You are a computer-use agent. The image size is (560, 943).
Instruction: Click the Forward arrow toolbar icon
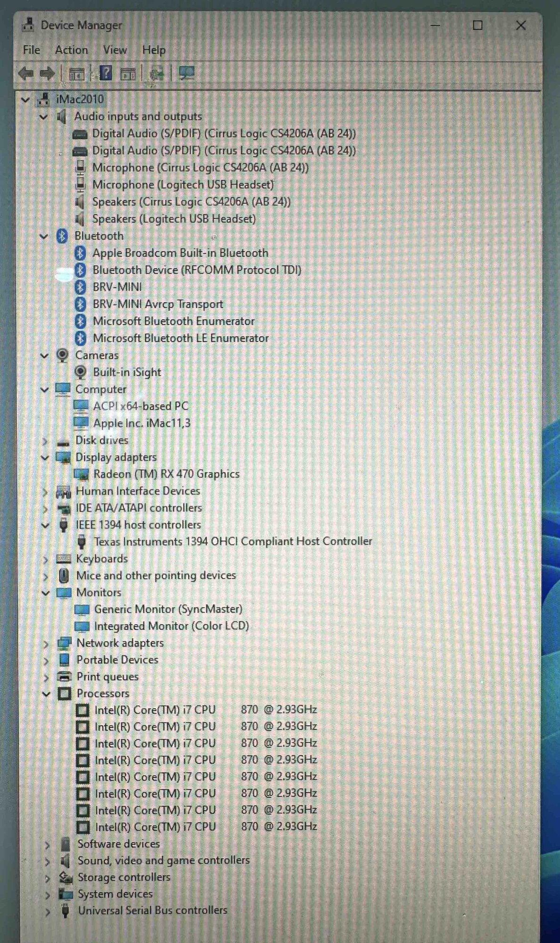(x=47, y=73)
